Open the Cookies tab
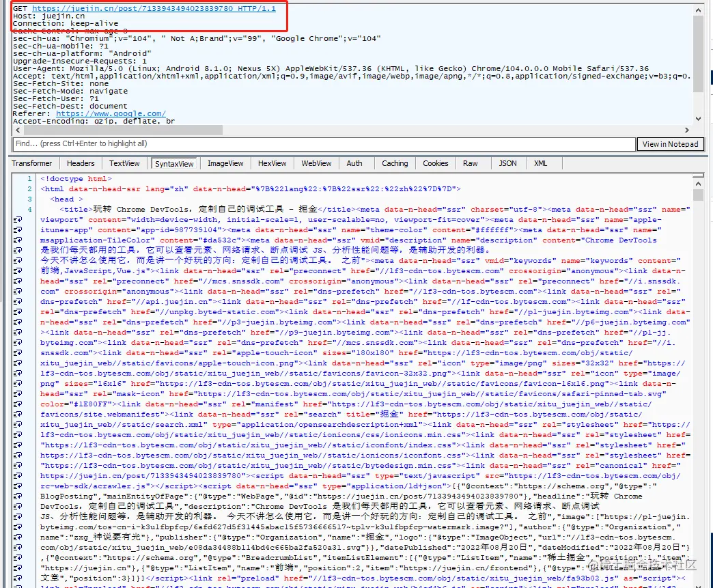Viewport: 713px width, 588px height. [x=435, y=163]
